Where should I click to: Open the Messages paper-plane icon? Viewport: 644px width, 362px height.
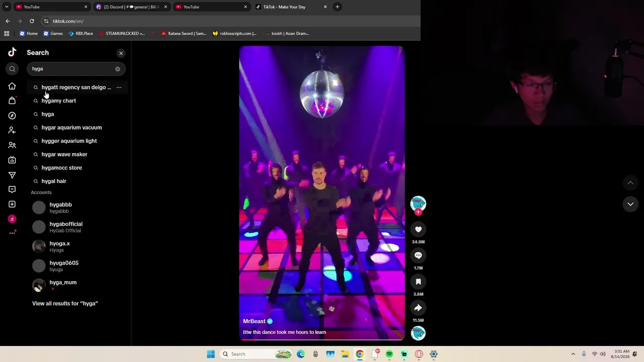[12, 175]
